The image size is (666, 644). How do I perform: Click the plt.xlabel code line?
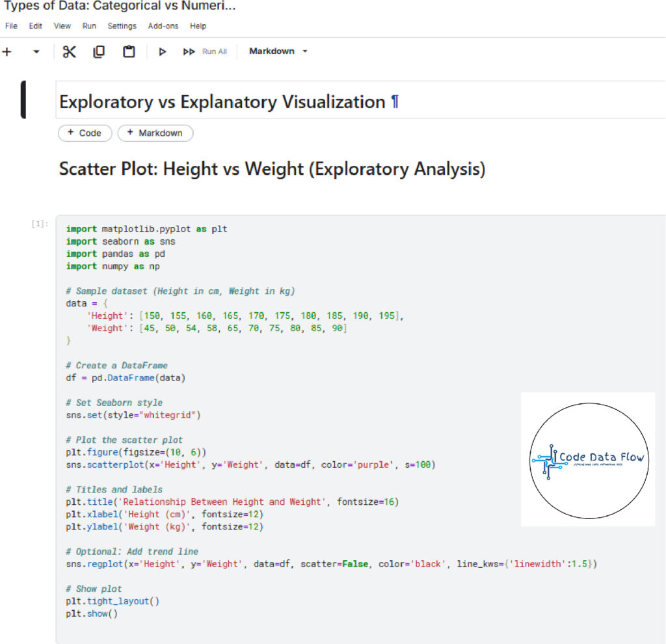pos(165,514)
